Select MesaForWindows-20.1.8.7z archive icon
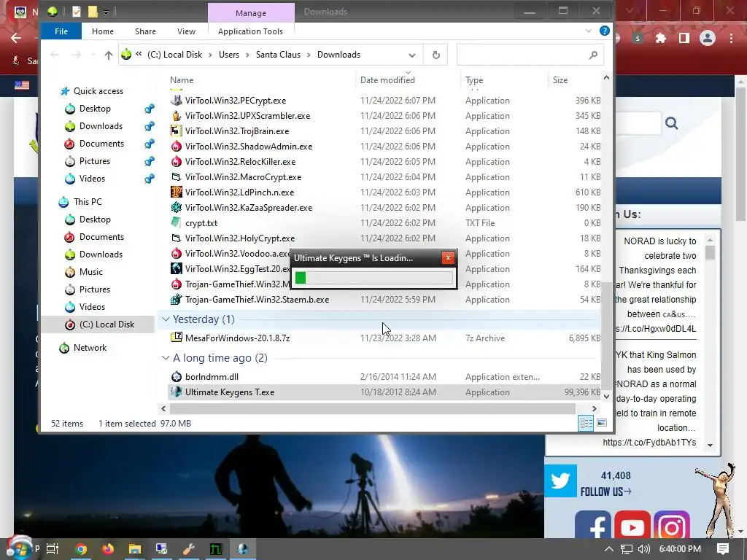747x560 pixels. [x=177, y=338]
